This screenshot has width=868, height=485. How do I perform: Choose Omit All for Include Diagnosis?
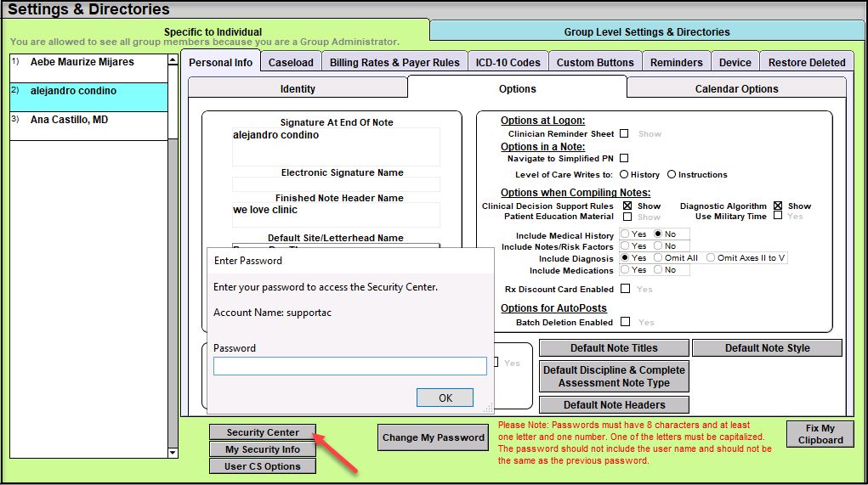659,258
